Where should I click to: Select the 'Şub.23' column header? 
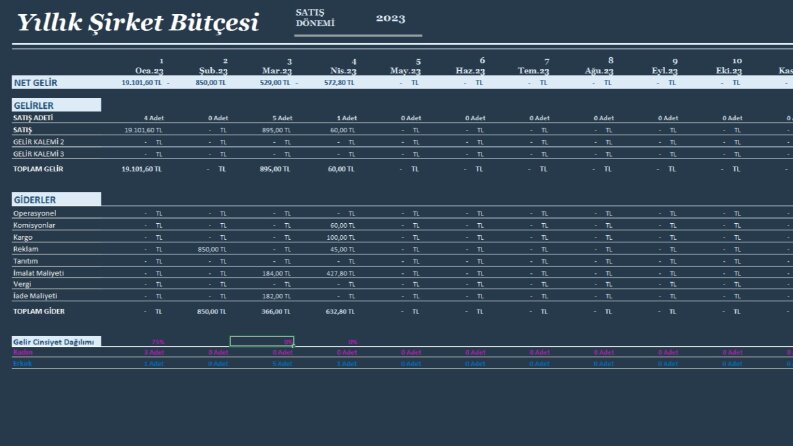213,71
